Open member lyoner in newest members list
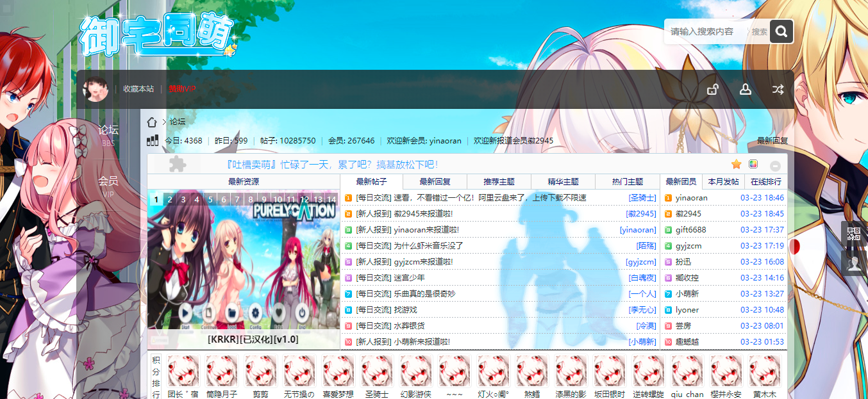 tap(687, 310)
